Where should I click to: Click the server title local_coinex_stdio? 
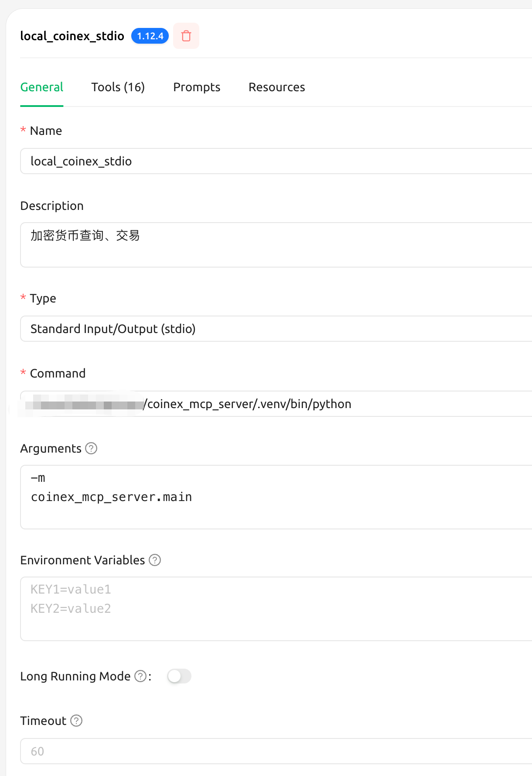(72, 36)
